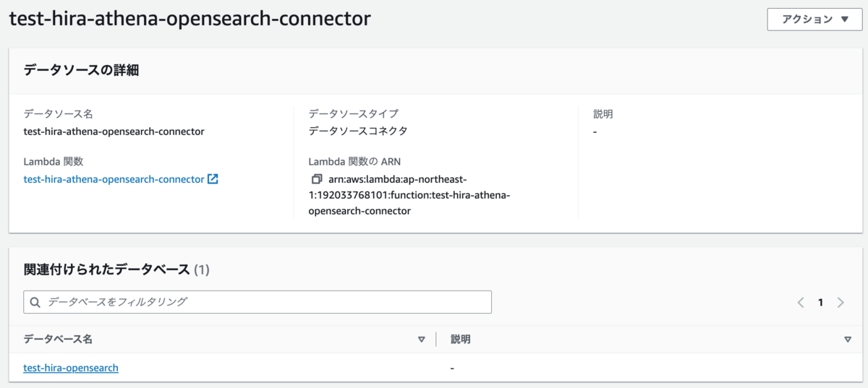Open the アクション dropdown menu
868x388 pixels.
(x=815, y=20)
